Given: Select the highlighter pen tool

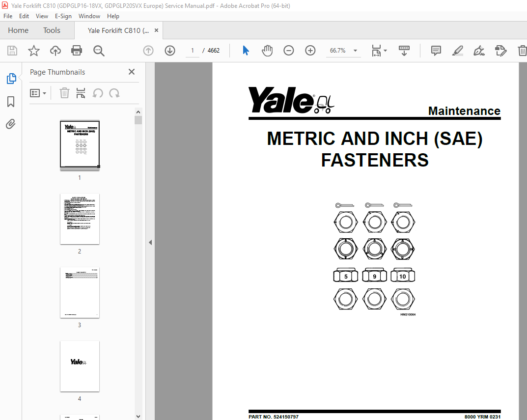Looking at the screenshot, I should pyautogui.click(x=457, y=51).
